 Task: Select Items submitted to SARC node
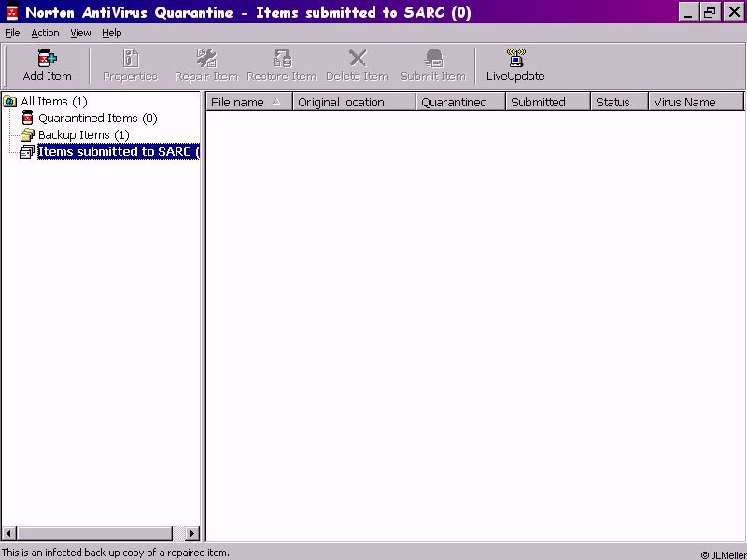click(119, 151)
